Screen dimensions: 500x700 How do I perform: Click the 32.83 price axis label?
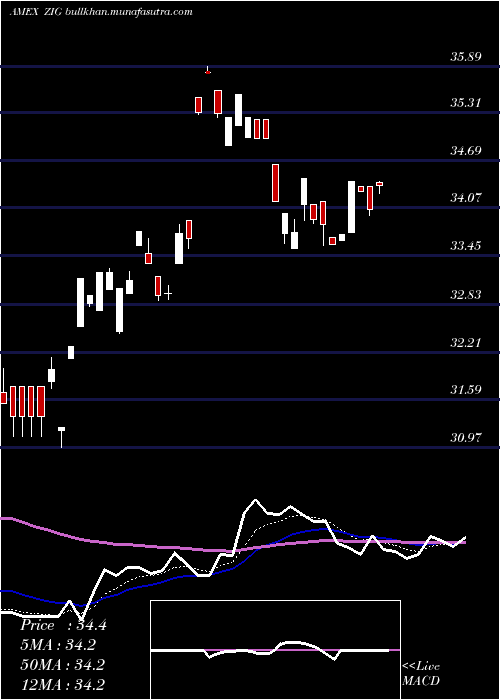[465, 295]
